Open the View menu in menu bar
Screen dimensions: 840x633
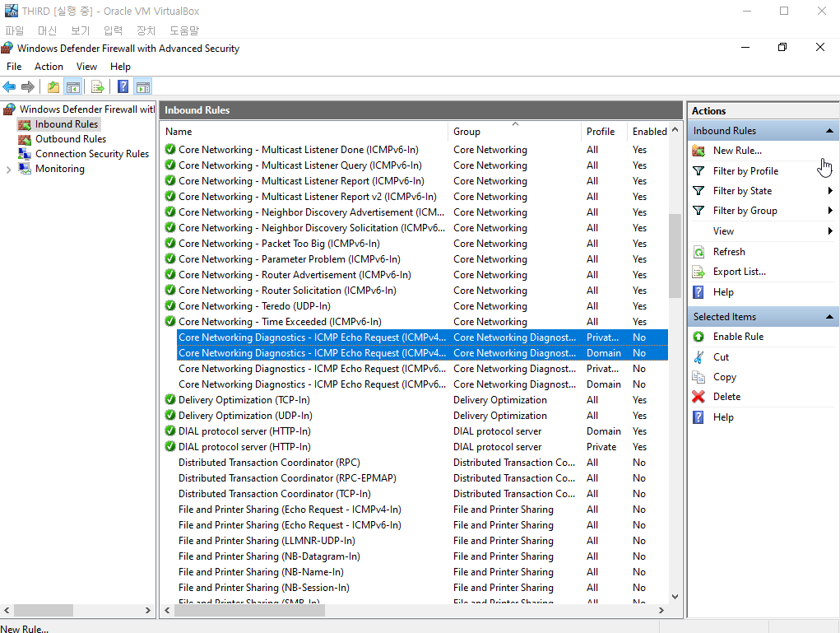coord(86,67)
